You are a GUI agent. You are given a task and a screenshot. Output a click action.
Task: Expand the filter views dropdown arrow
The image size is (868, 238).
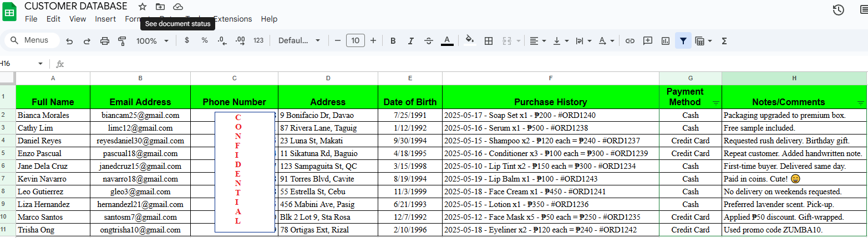tap(710, 41)
